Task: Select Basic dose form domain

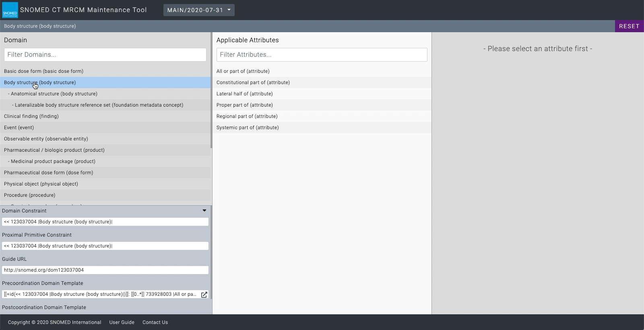Action: 105,71
